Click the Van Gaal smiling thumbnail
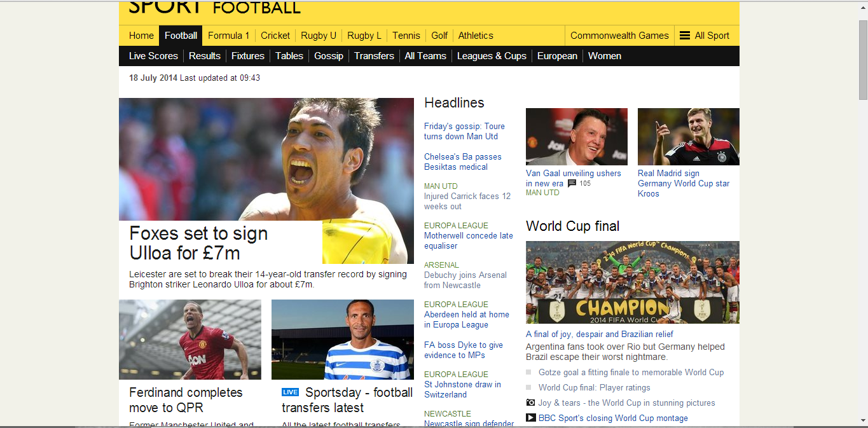Image resolution: width=868 pixels, height=428 pixels. (577, 137)
